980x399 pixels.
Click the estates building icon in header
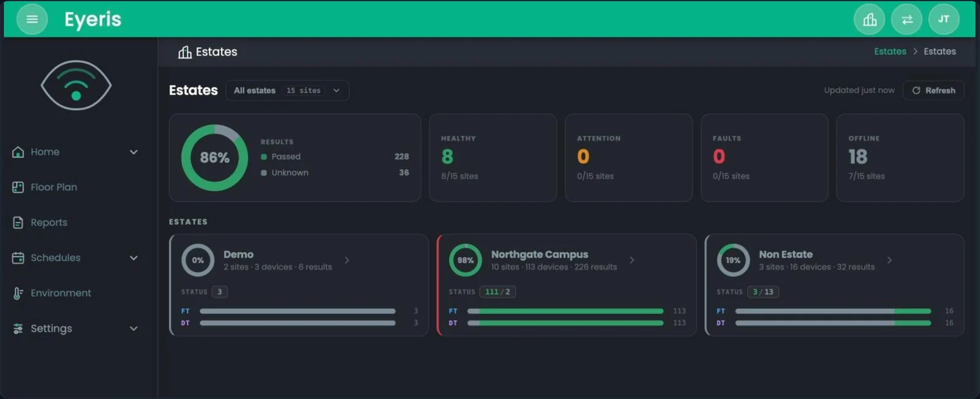point(869,20)
